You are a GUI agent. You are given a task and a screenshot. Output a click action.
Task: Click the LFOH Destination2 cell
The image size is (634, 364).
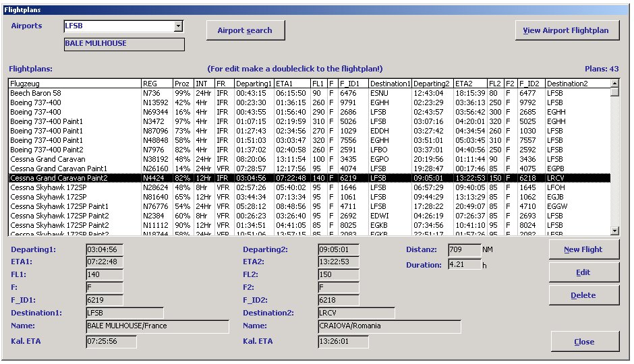pos(556,187)
